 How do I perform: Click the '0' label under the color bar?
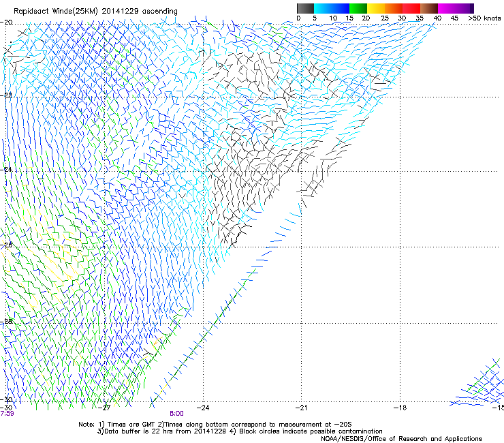pos(298,18)
